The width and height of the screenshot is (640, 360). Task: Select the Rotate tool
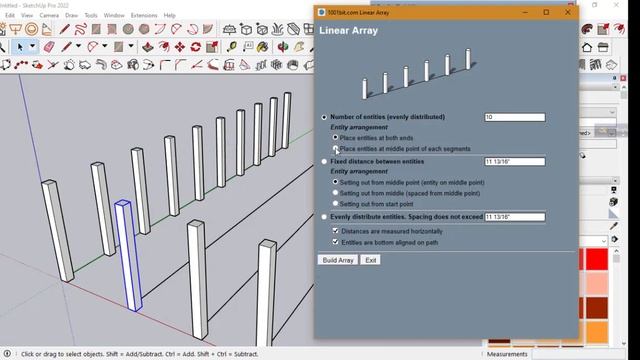(196, 47)
